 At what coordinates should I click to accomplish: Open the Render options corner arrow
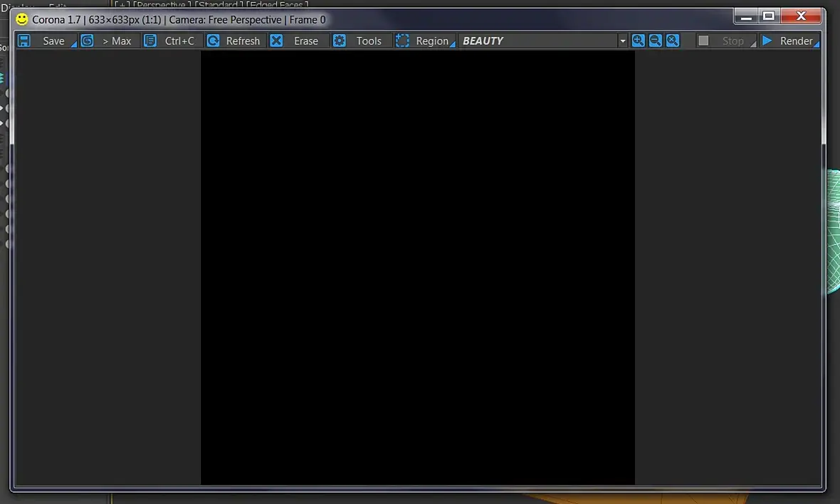[817, 44]
